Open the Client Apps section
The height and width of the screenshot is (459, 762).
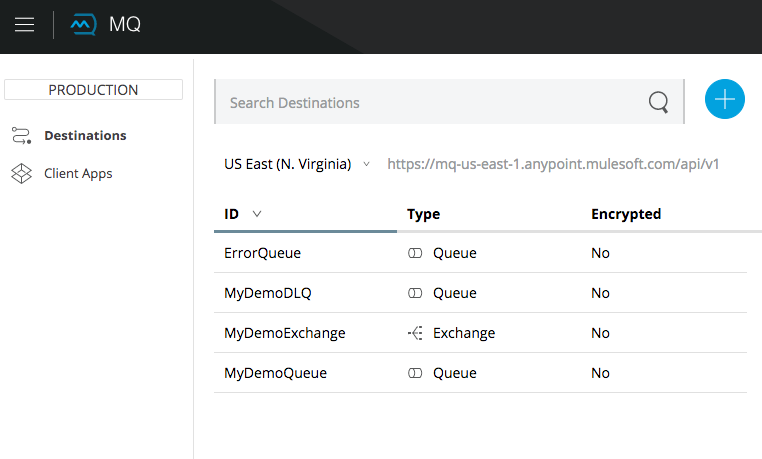[78, 173]
